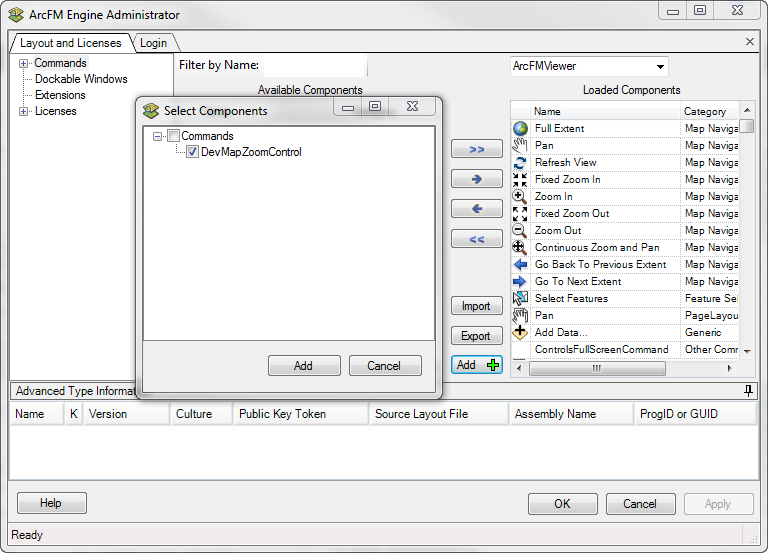Image resolution: width=768 pixels, height=553 pixels.
Task: Click Go Back To Previous Extent arrow icon
Action: pos(520,264)
